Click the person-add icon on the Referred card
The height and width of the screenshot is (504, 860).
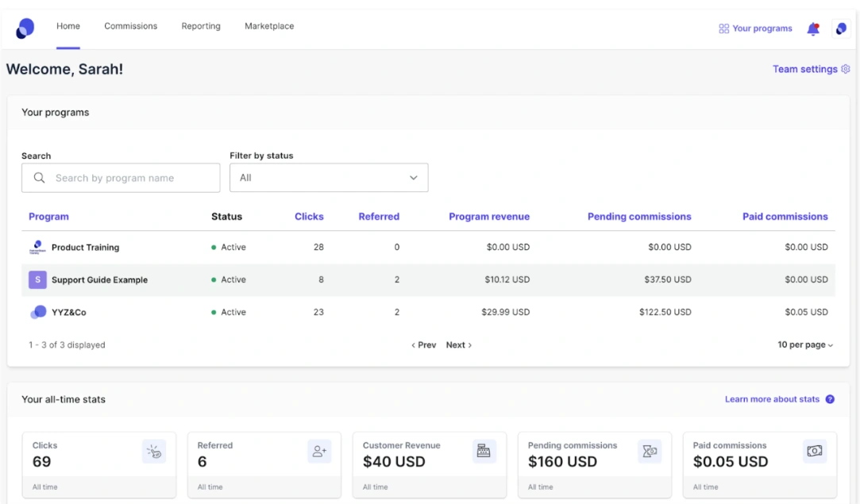[320, 451]
